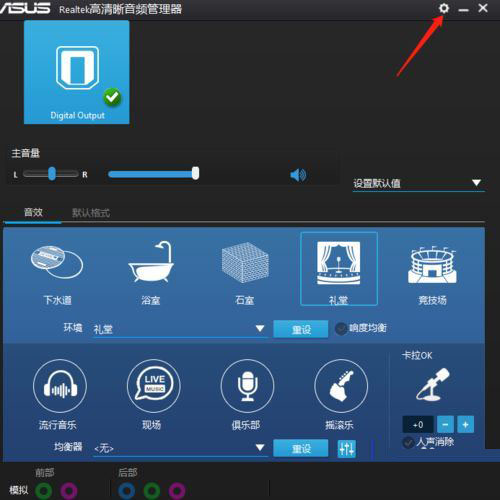Adjust the L-R balance slider handle
The width and height of the screenshot is (500, 500).
[x=52, y=174]
